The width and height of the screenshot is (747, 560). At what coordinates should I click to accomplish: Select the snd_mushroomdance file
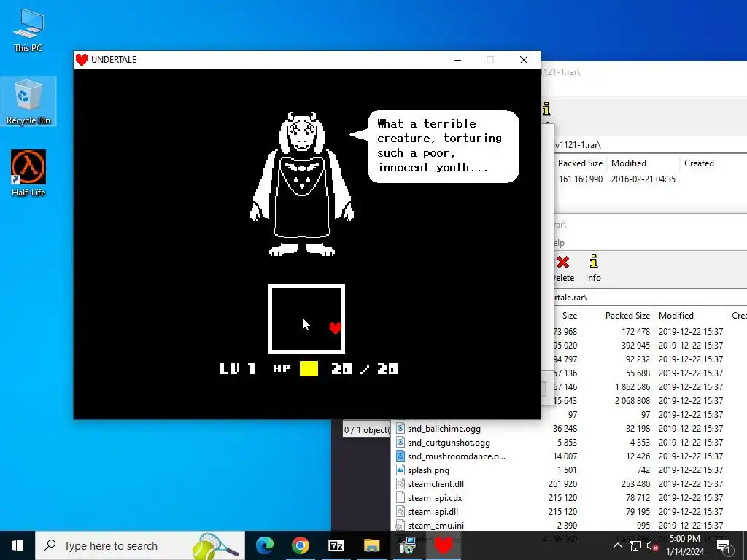pyautogui.click(x=457, y=456)
